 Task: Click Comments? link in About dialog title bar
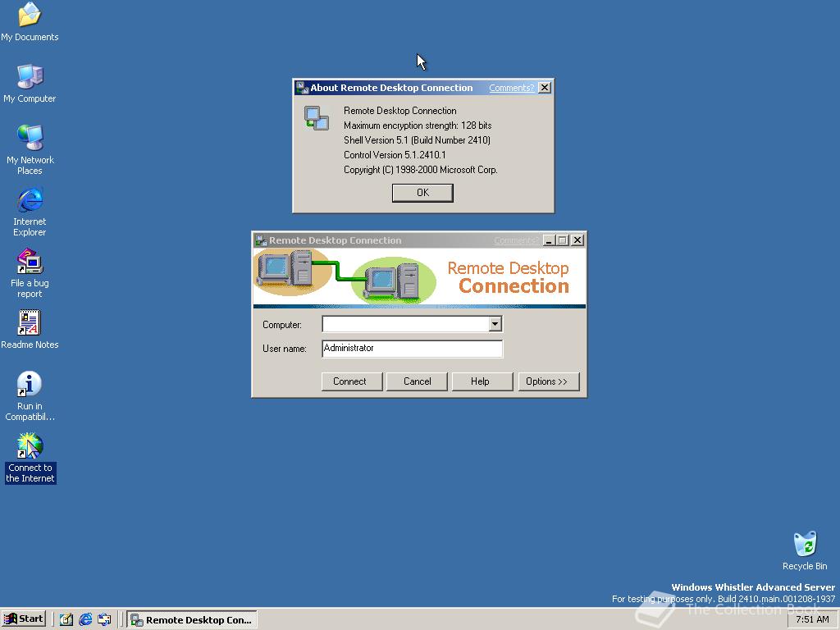pyautogui.click(x=512, y=88)
